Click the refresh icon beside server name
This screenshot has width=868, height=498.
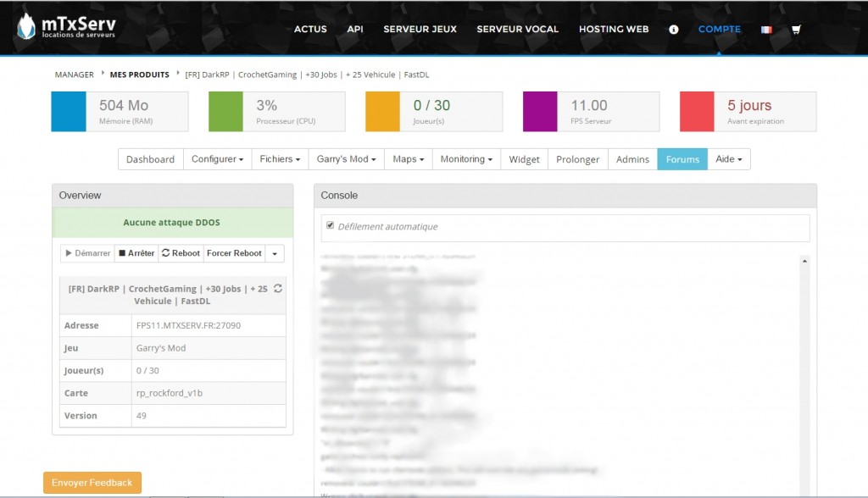pos(278,289)
